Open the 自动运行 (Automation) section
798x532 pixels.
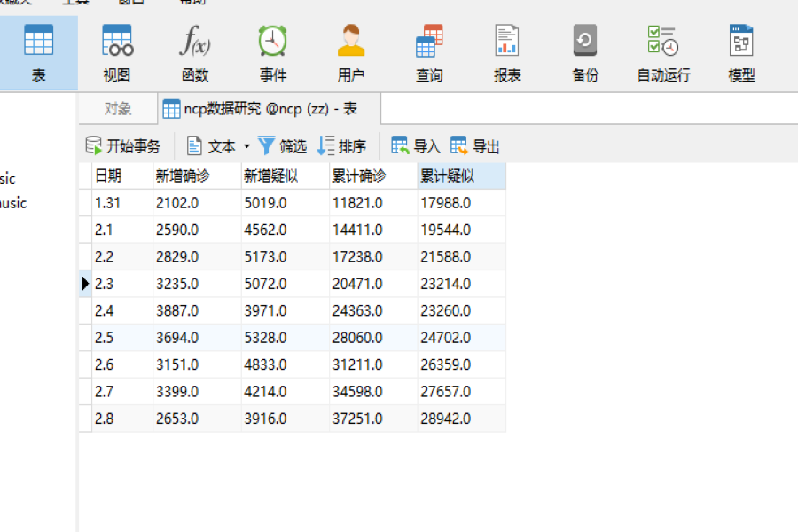pos(663,53)
